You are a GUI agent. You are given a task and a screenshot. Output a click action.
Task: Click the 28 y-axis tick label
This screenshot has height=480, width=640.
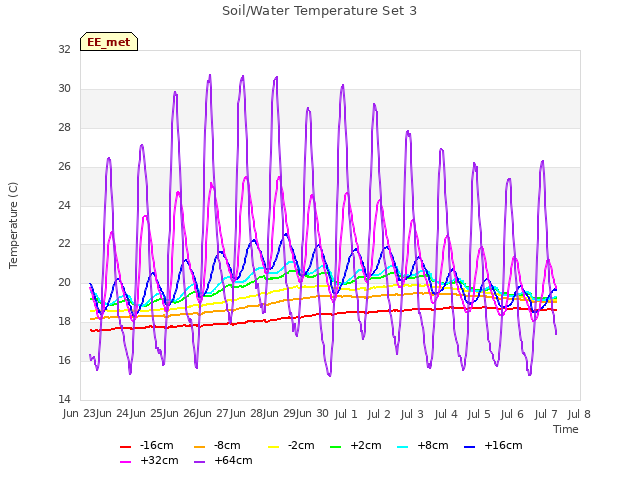(x=64, y=127)
